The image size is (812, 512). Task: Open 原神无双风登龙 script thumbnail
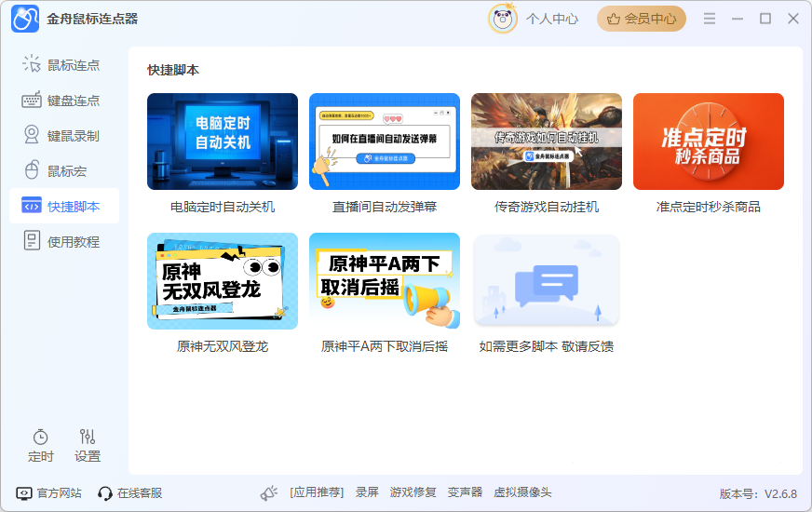(x=223, y=281)
